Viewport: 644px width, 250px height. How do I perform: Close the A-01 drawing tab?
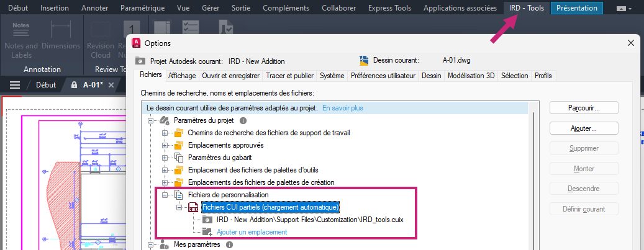coord(112,85)
